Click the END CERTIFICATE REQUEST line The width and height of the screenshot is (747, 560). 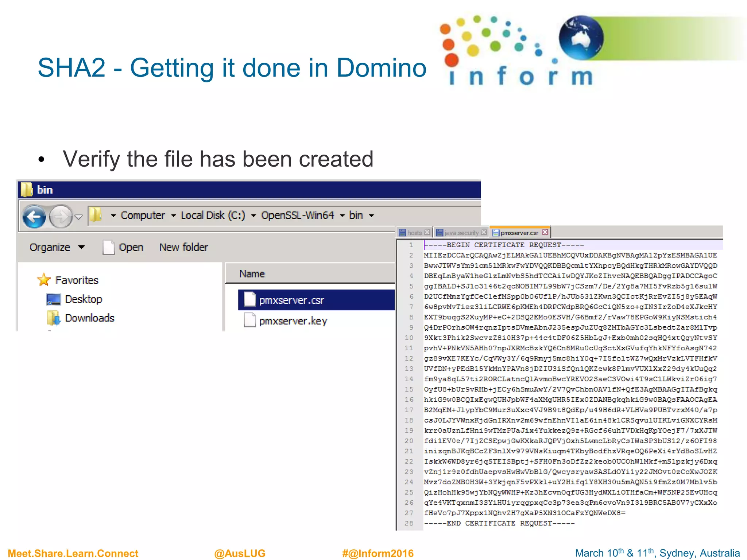499,524
